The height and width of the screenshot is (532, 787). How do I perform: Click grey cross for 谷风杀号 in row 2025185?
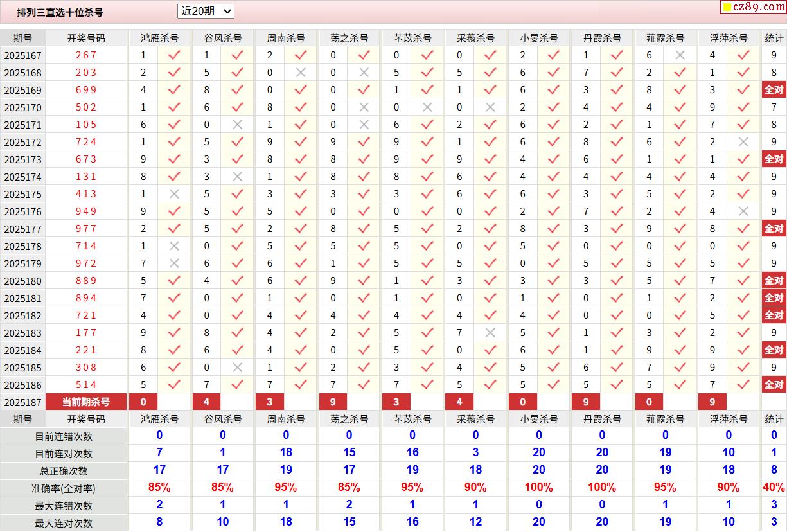[x=238, y=368]
